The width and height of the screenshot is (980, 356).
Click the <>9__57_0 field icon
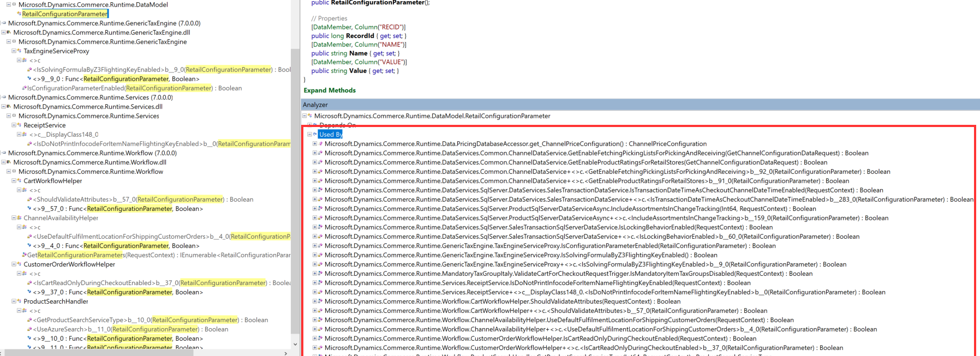coord(29,208)
